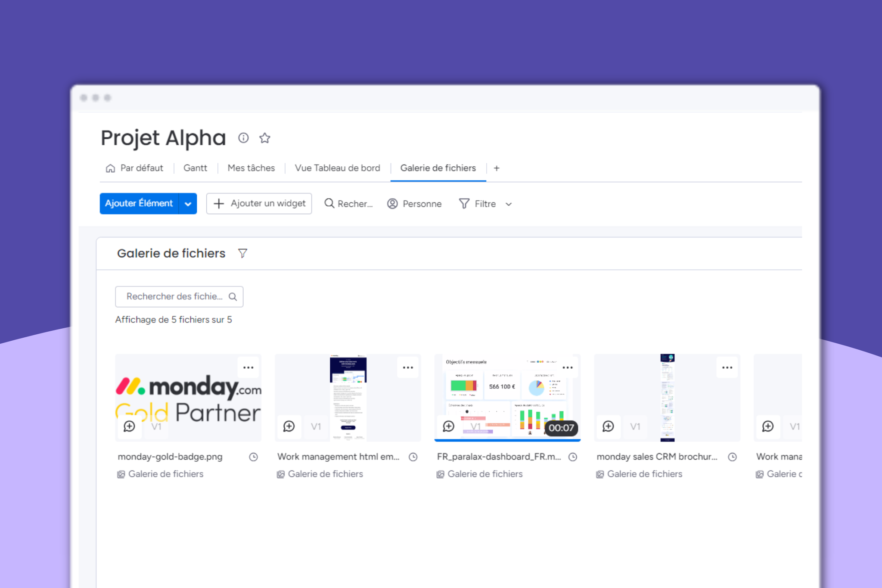
Task: Open the Projet Alpha board info icon
Action: click(x=243, y=138)
